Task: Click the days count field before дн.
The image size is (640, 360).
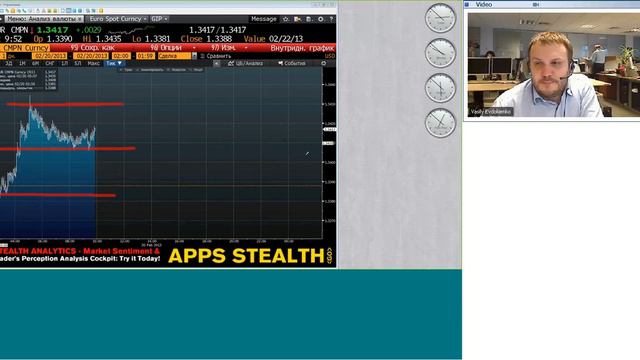Action: tap(3, 56)
